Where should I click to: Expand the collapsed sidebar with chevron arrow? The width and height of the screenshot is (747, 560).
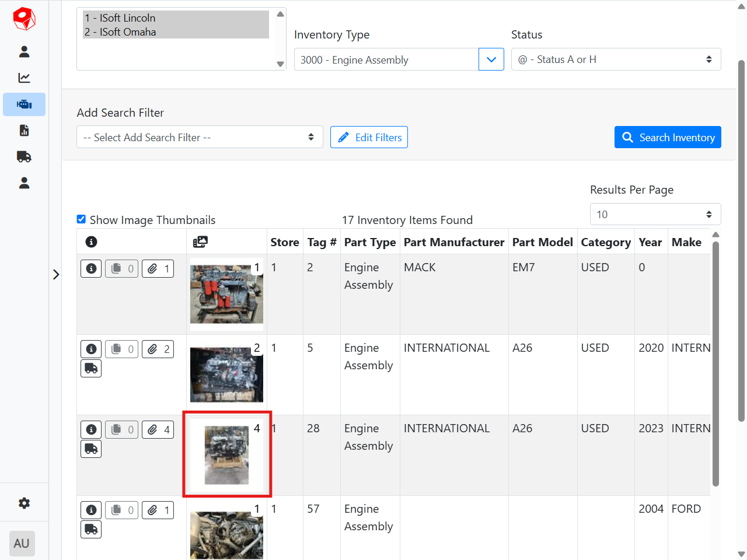pos(56,274)
